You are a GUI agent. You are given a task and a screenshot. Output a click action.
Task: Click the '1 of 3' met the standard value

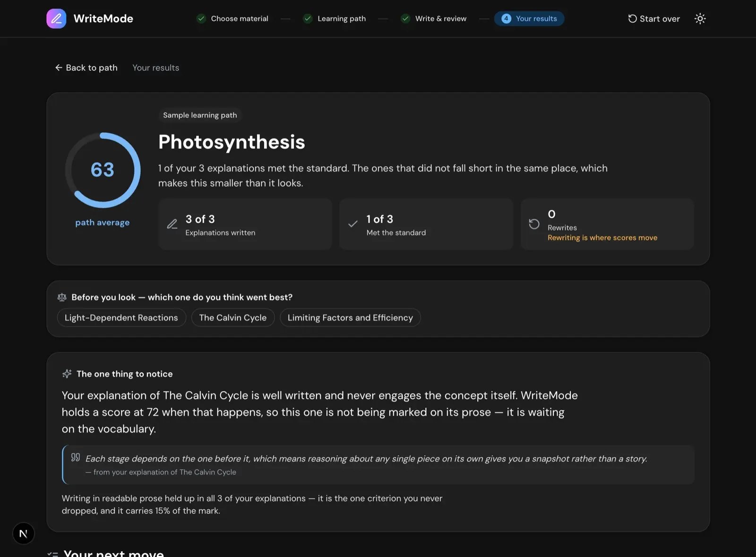point(380,219)
